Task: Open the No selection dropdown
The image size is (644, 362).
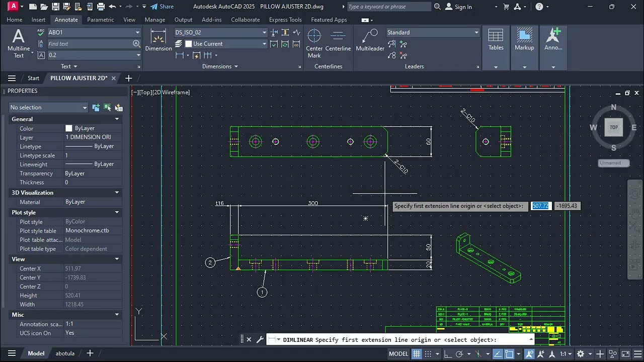Action: pyautogui.click(x=49, y=108)
